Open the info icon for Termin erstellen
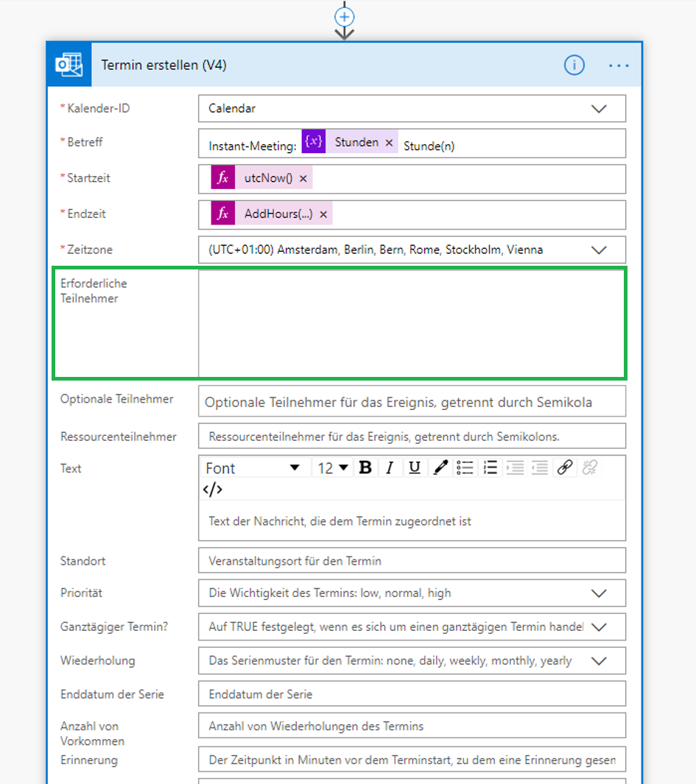The height and width of the screenshot is (784, 696). click(x=574, y=65)
